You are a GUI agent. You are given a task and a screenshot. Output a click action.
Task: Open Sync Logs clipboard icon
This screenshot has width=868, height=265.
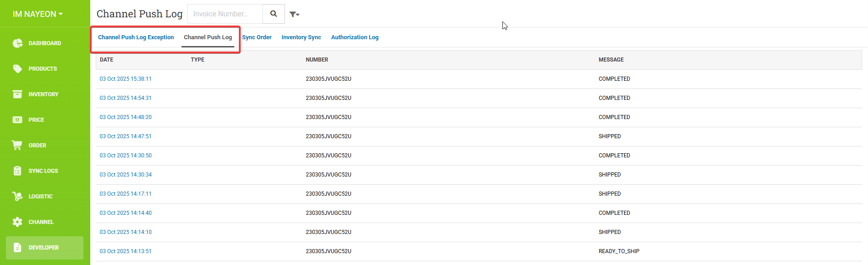[17, 171]
